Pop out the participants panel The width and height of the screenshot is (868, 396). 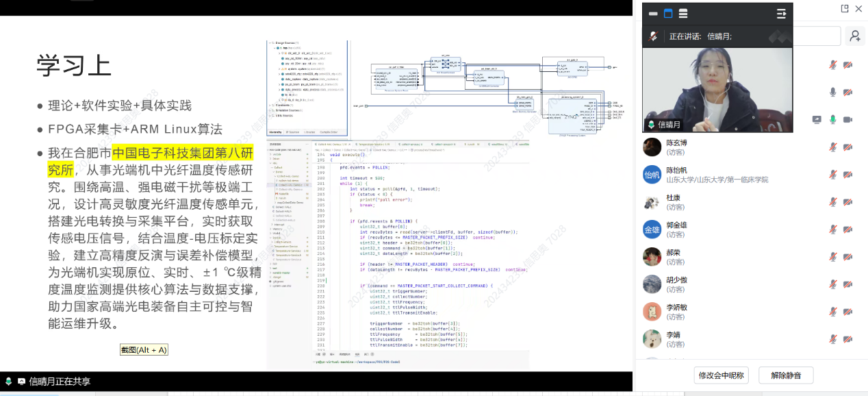click(x=845, y=8)
